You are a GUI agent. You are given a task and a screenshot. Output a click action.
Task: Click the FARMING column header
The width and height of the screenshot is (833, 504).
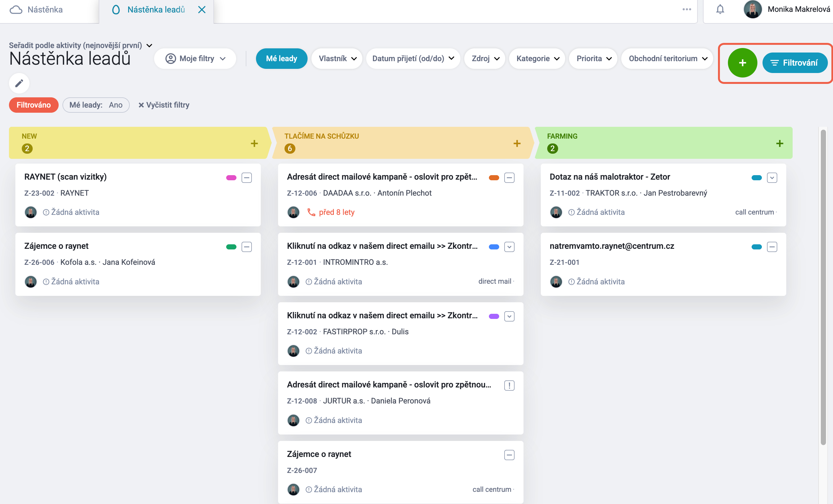pos(664,142)
